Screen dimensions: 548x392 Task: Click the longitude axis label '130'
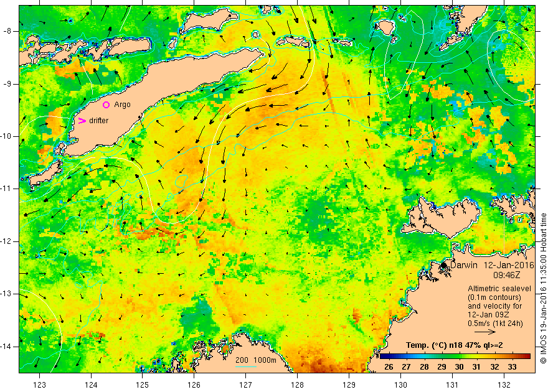400,385
